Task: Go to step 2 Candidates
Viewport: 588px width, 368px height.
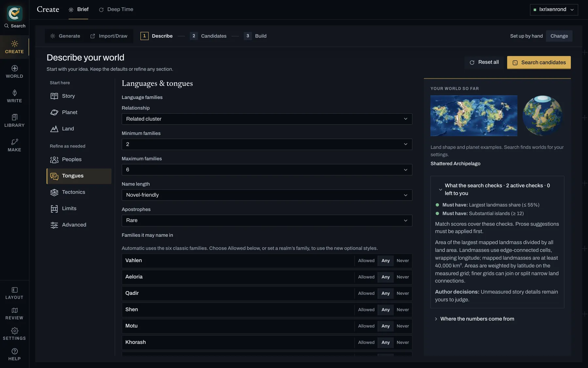Action: tap(208, 36)
